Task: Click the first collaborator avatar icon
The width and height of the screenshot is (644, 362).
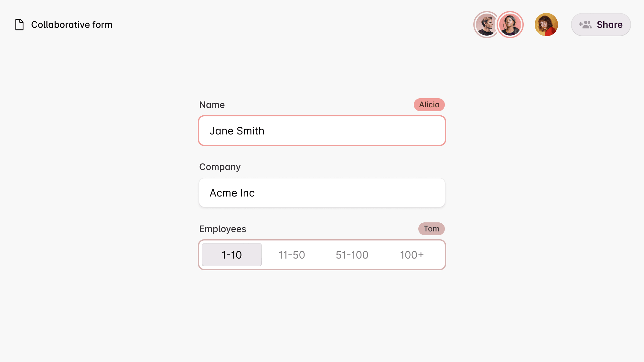Action: pos(487,25)
